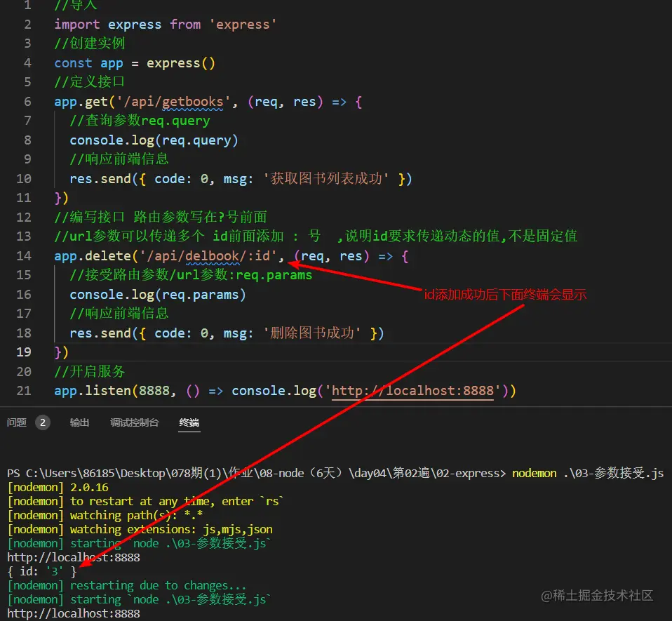
Task: Click '/api/delbook/:id' route string
Action: (208, 256)
